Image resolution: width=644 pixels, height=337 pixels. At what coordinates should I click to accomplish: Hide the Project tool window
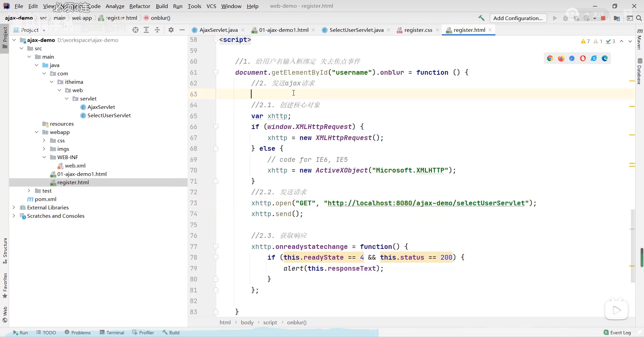pyautogui.click(x=182, y=30)
